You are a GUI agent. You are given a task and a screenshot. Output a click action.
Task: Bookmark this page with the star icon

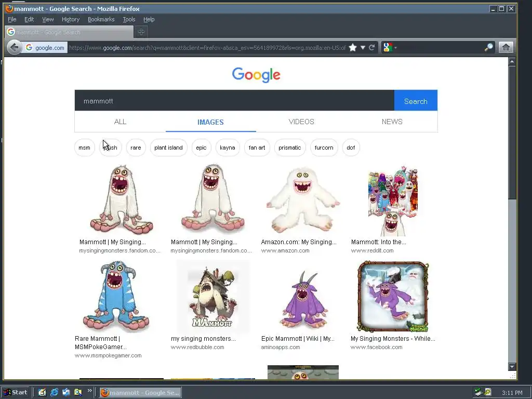tap(353, 47)
